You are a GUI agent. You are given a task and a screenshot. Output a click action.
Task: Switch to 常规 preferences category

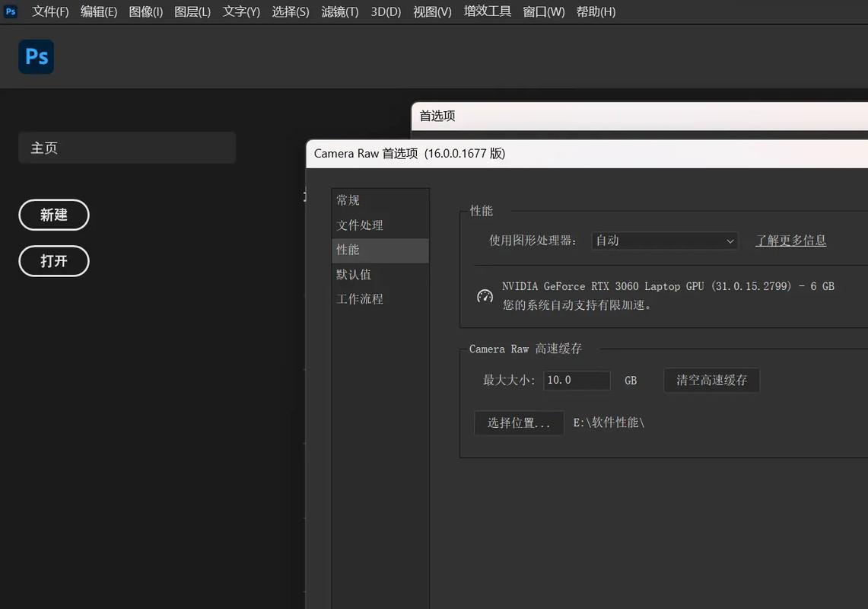click(380, 200)
